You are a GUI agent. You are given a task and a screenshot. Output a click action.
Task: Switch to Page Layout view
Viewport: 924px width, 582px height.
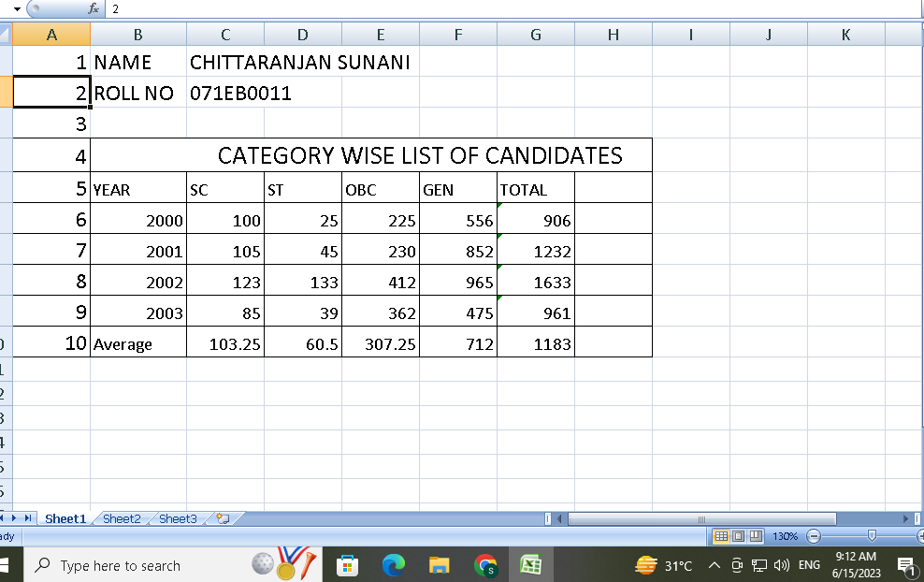pyautogui.click(x=738, y=536)
